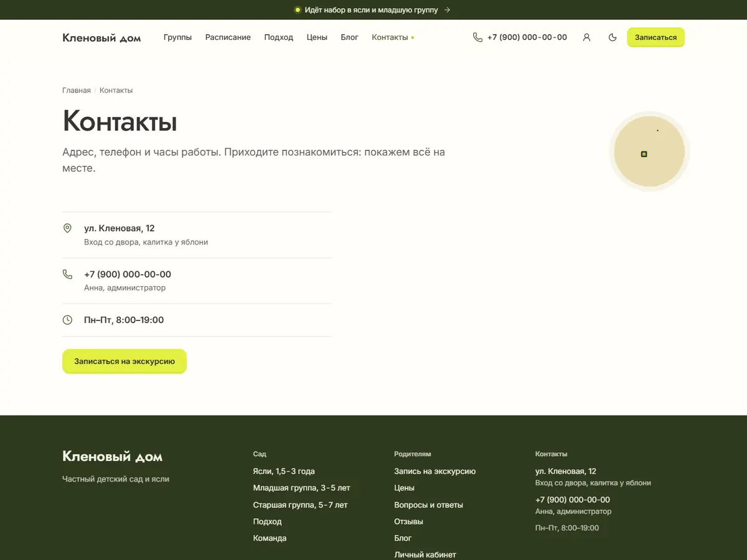747x560 pixels.
Task: Click the phone icon in header
Action: 477,37
